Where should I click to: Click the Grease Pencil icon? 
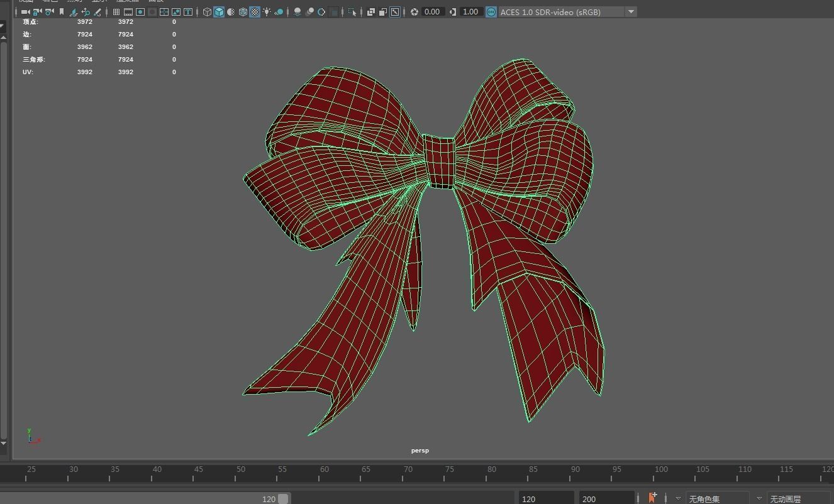pyautogui.click(x=97, y=12)
